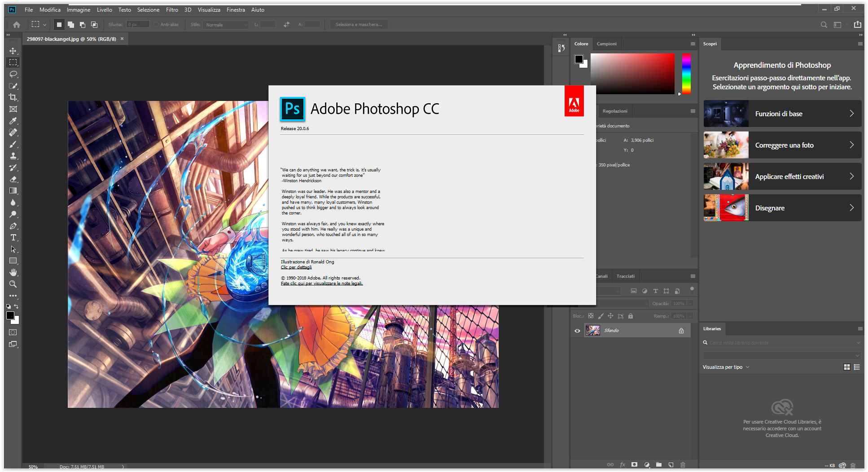
Task: Click the Share image icon at top right
Action: (x=858, y=25)
